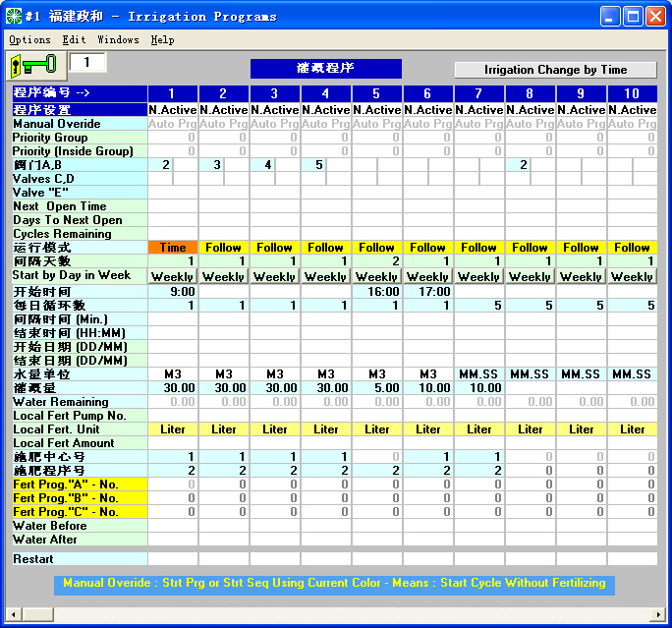Viewport: 672px width, 628px height.
Task: Click the program number input field
Action: [87, 63]
